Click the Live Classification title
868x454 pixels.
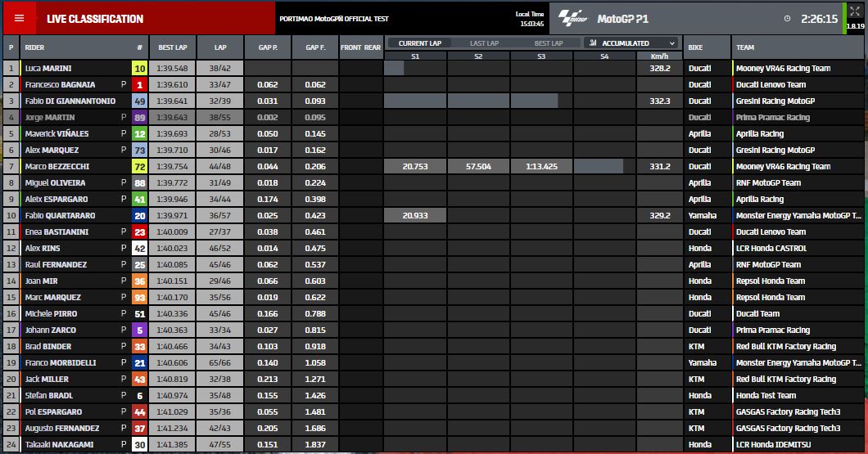[x=95, y=19]
